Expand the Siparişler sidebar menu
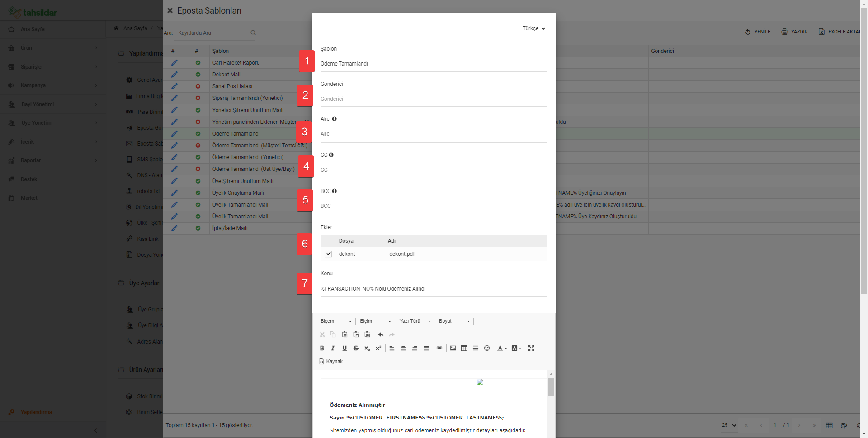The height and width of the screenshot is (438, 868). tap(53, 67)
